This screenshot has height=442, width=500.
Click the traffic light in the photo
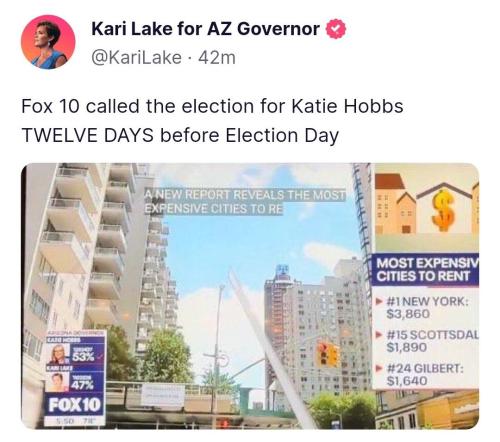coord(328,354)
